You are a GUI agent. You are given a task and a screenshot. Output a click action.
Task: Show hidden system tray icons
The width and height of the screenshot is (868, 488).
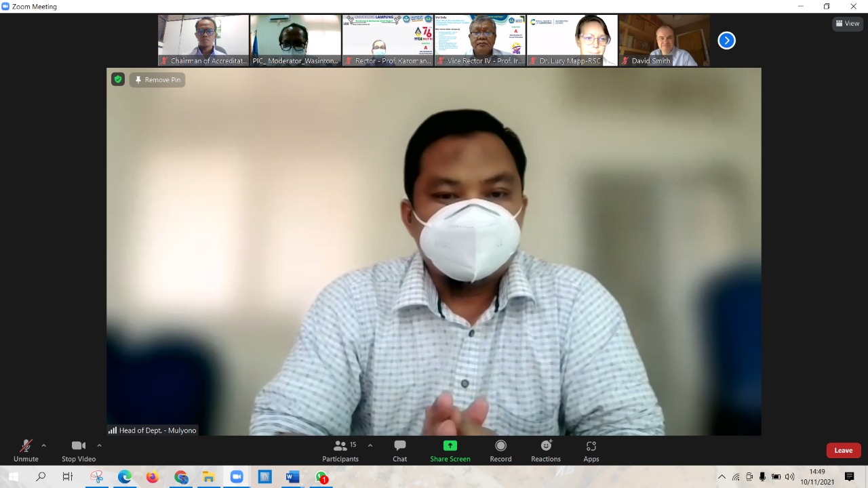(x=722, y=477)
